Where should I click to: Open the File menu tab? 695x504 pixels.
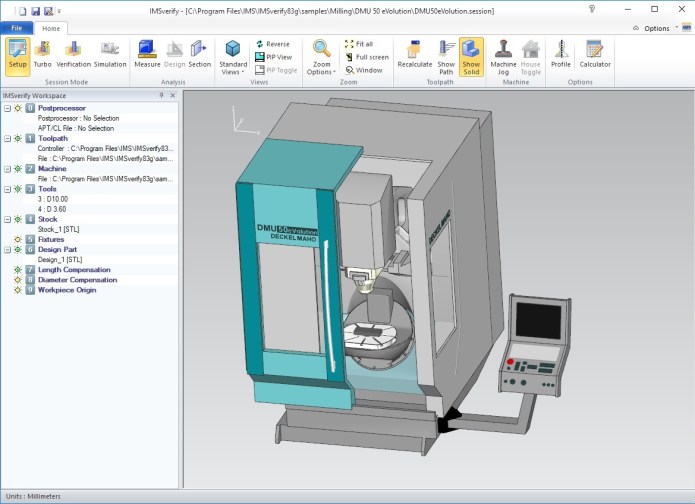coord(17,28)
